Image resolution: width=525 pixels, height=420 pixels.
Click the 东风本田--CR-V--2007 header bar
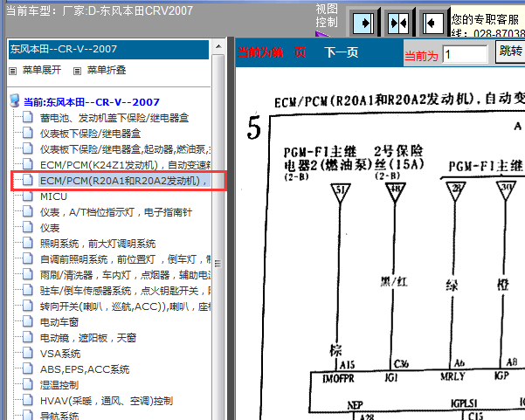tap(108, 50)
